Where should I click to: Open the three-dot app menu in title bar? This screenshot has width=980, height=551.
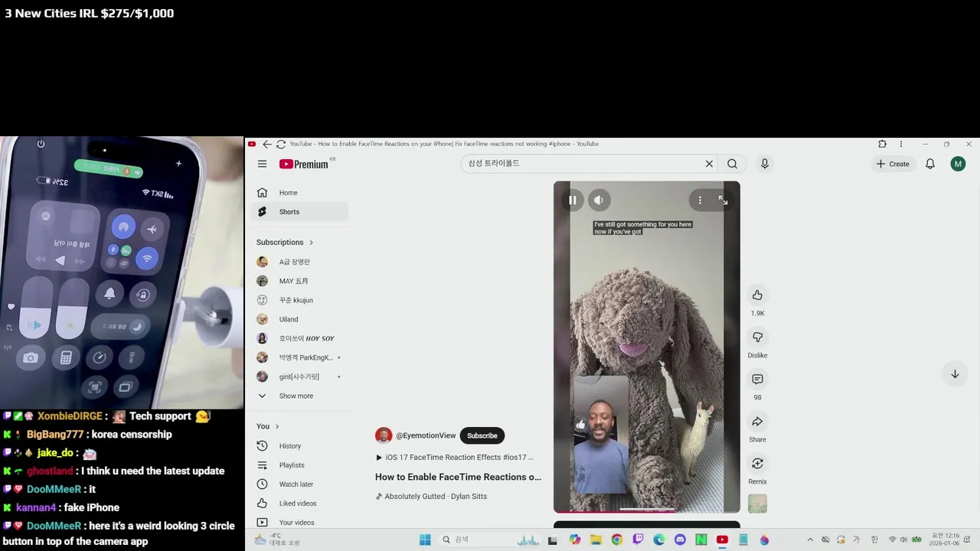click(x=900, y=144)
